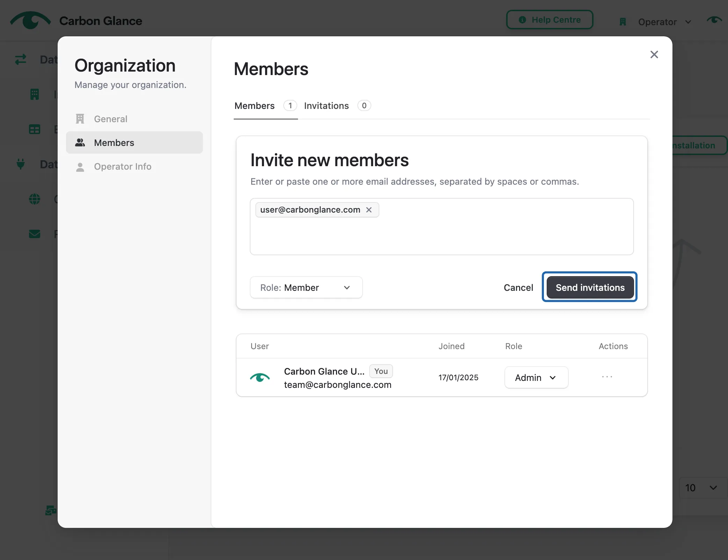
Task: Open General organization settings
Action: [134, 119]
